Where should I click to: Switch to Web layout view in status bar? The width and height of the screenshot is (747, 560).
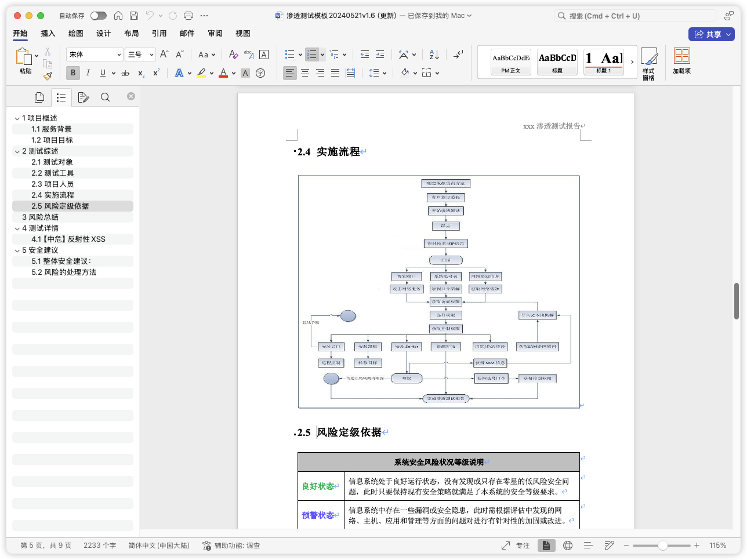tap(568, 545)
